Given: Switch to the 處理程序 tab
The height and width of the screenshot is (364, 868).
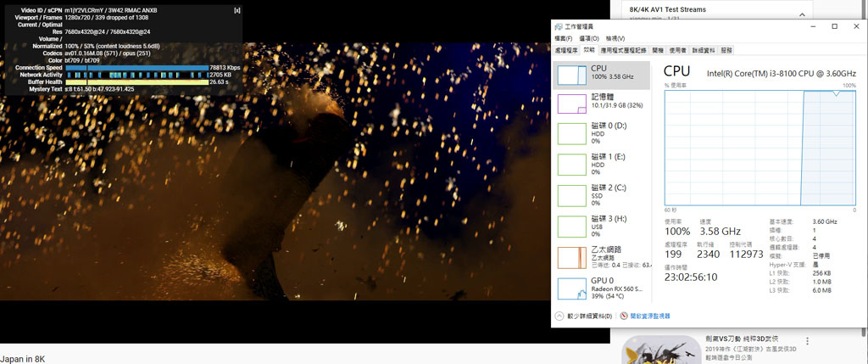Looking at the screenshot, I should (566, 50).
